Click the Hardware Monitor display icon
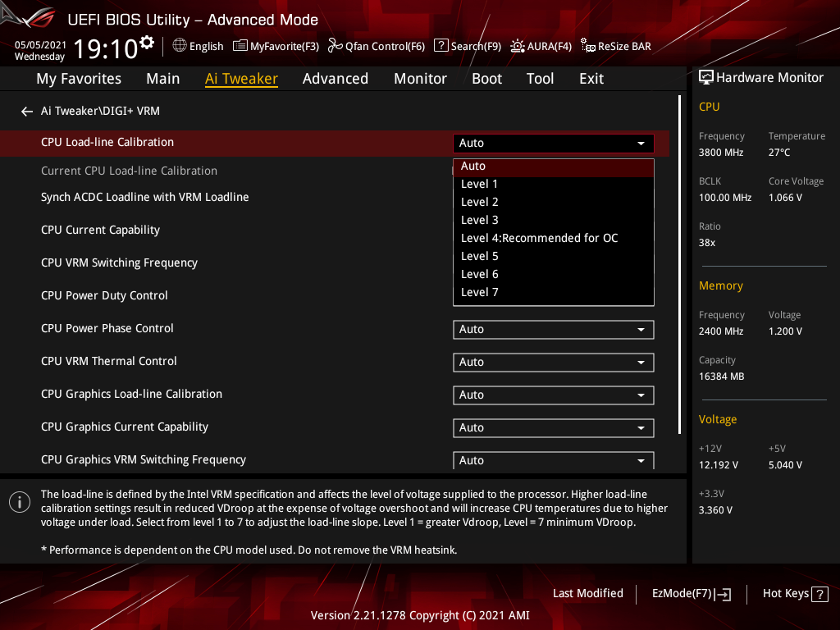Viewport: 840px width, 630px height. [x=706, y=78]
